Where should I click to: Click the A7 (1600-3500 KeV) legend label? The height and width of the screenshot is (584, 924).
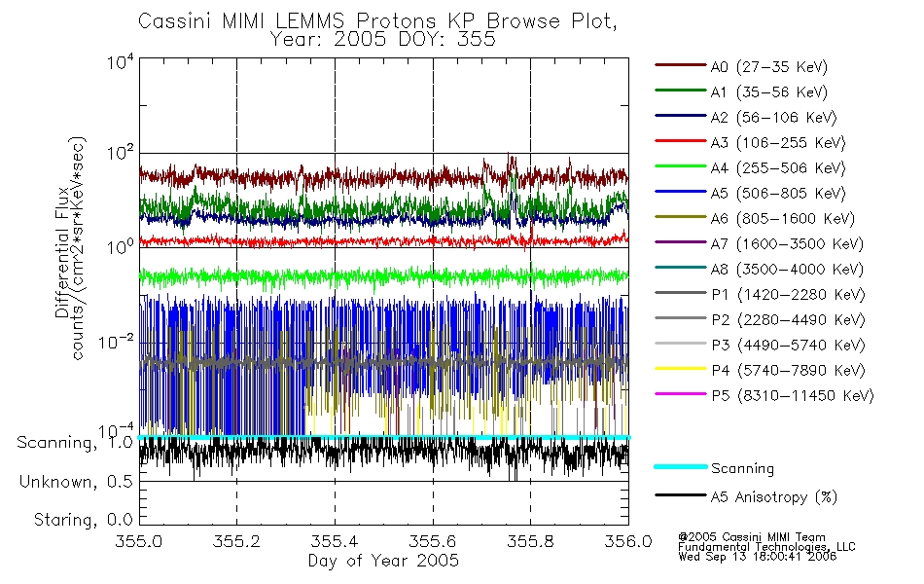coord(787,244)
